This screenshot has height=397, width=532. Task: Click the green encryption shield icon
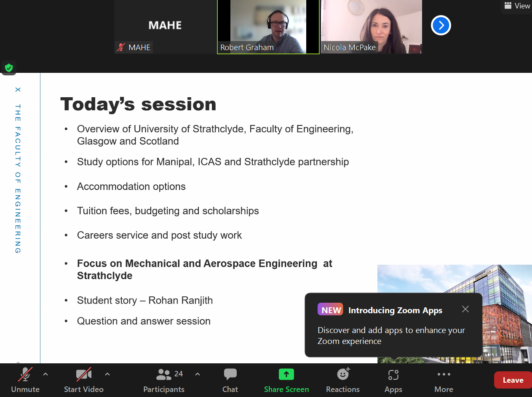[9, 68]
